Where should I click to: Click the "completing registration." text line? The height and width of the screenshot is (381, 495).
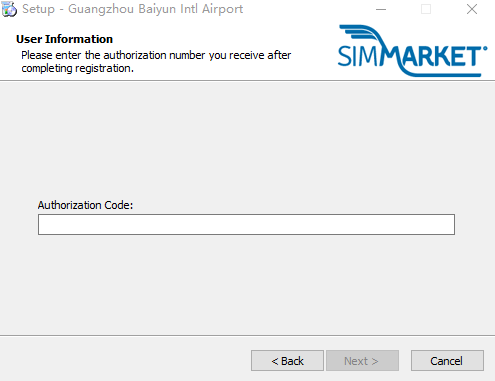[x=78, y=68]
